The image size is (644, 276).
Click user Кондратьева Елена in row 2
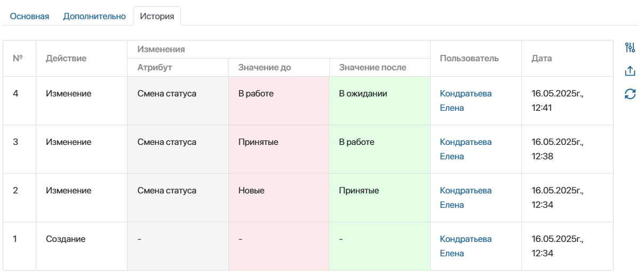click(x=465, y=197)
